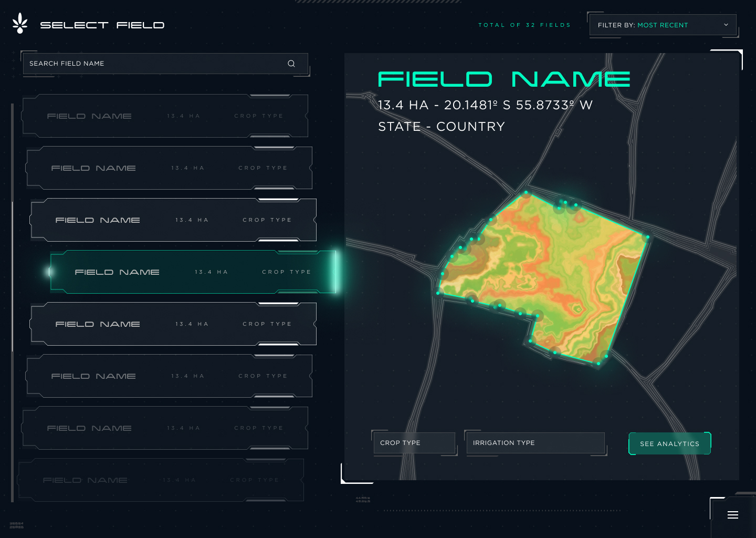The width and height of the screenshot is (756, 538).
Task: Click the 13.4 HA - 20.1481º S coordinates text
Action: pos(485,105)
